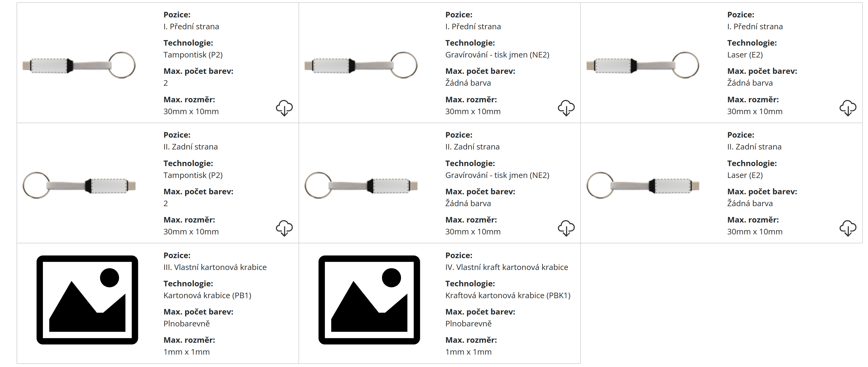868x367 pixels.
Task: Click 'Kraftová kartonová krabice (PBK1)' technology text
Action: (x=508, y=296)
